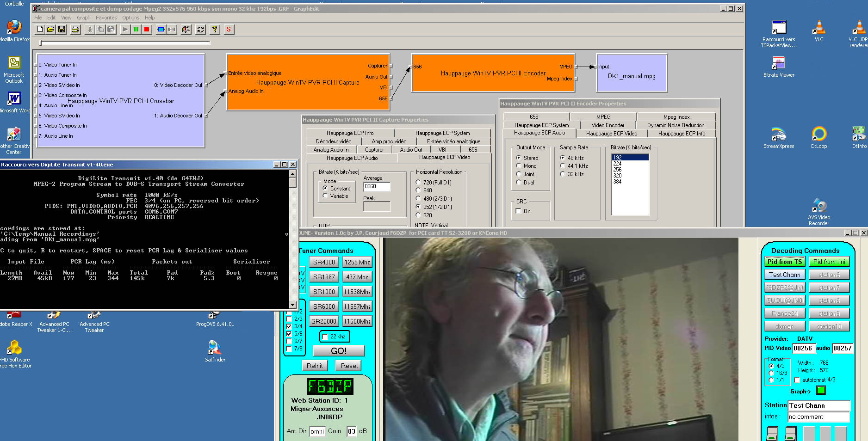Screen dimensions: 868x441
Task: Click the red S toolbar icon
Action: point(229,29)
